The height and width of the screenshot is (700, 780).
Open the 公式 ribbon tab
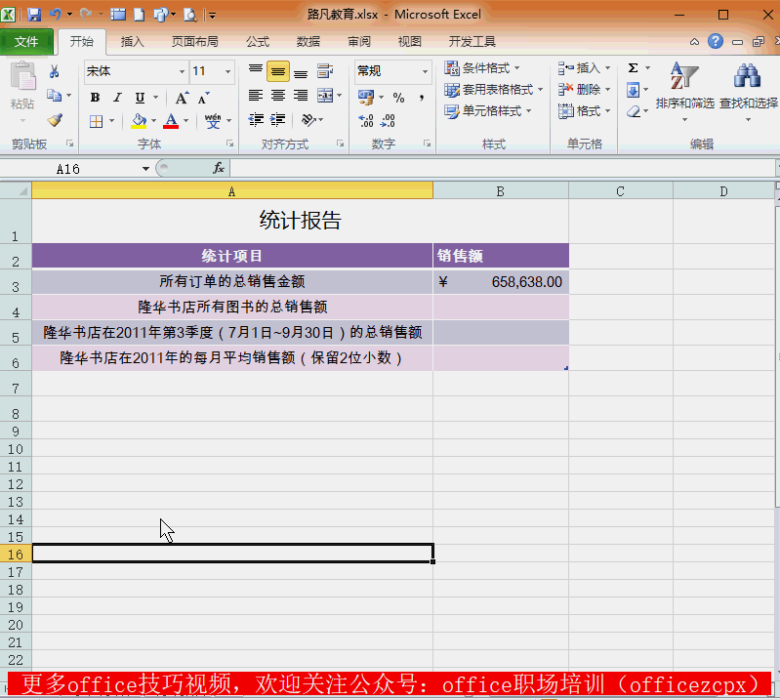tap(258, 42)
